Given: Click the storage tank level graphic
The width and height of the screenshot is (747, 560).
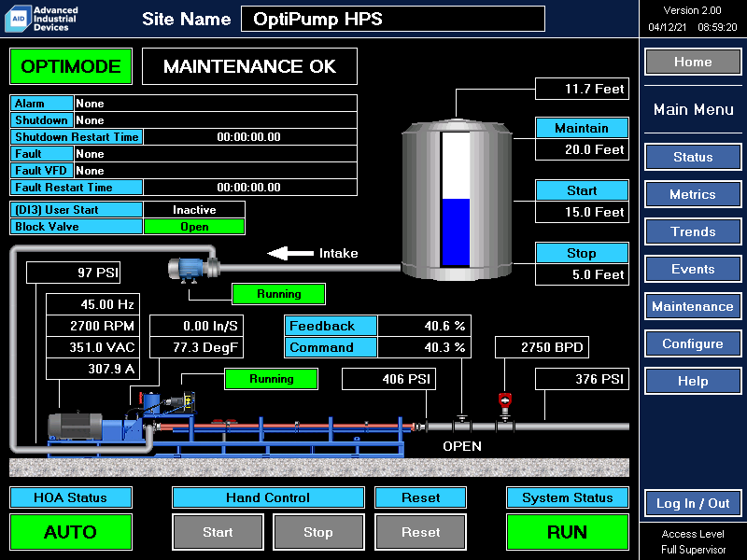Looking at the screenshot, I should point(457,199).
